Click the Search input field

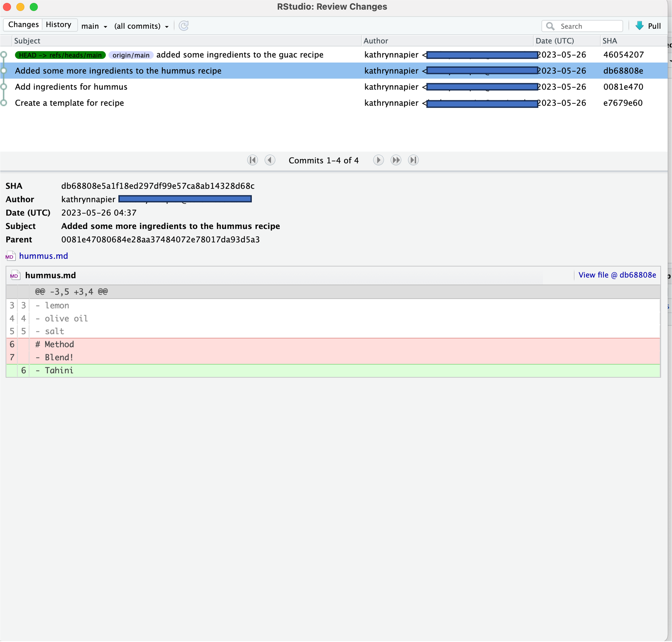click(x=582, y=26)
